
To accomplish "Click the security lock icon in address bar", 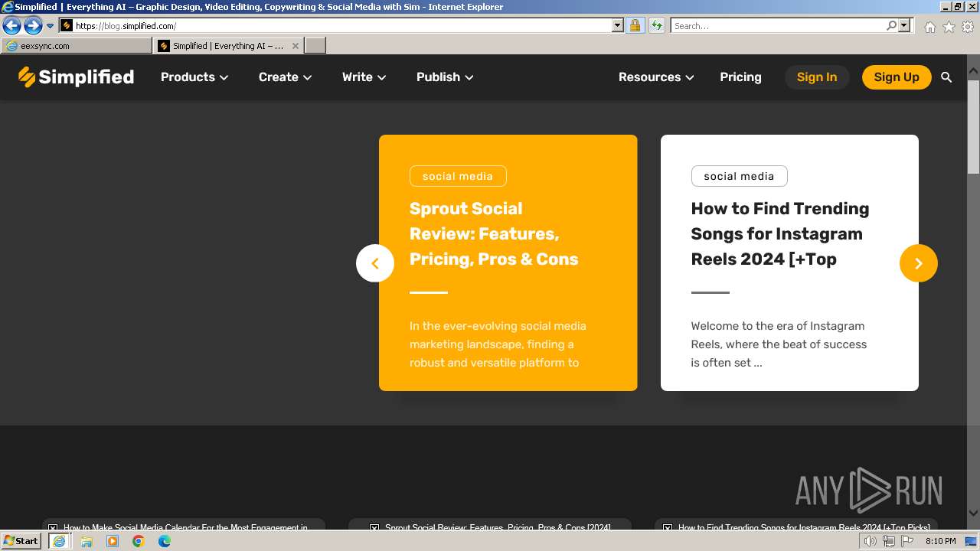I will tap(635, 25).
